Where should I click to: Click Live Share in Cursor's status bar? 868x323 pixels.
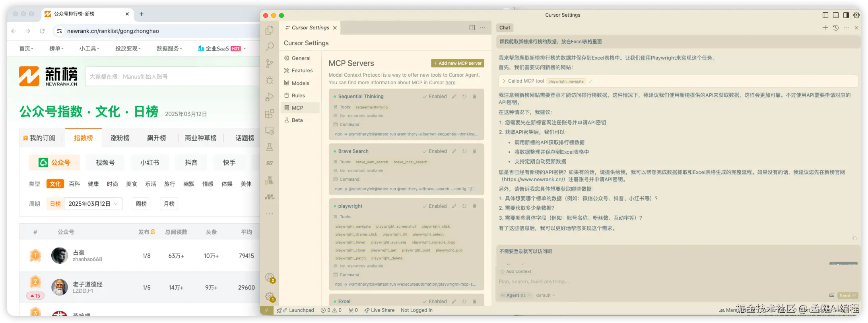(379, 310)
